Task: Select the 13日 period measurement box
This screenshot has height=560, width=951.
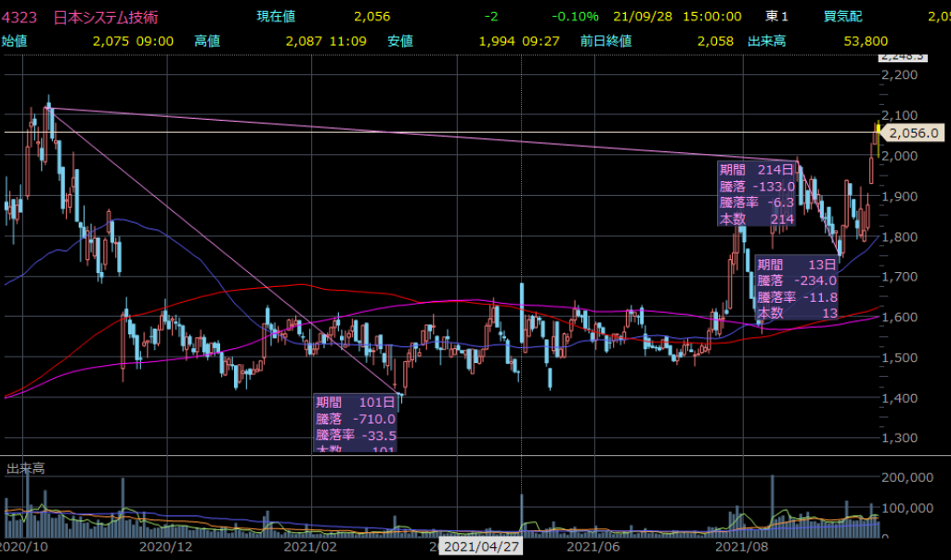Action: point(799,289)
